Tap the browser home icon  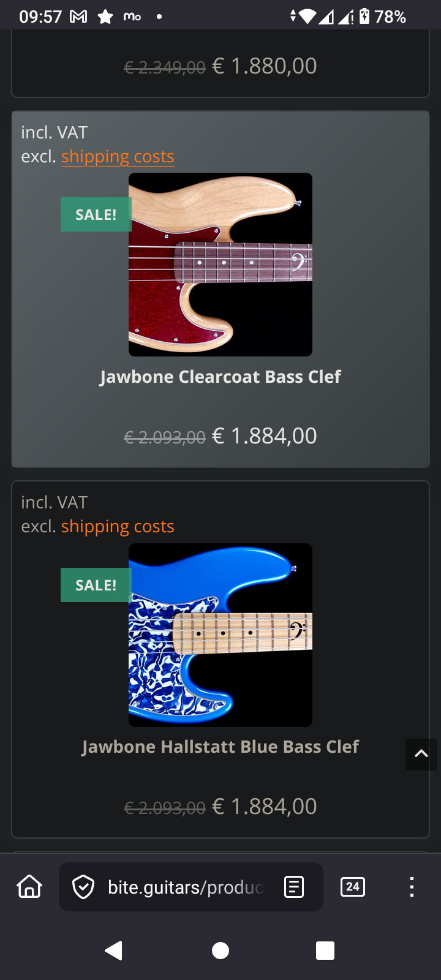click(x=29, y=886)
